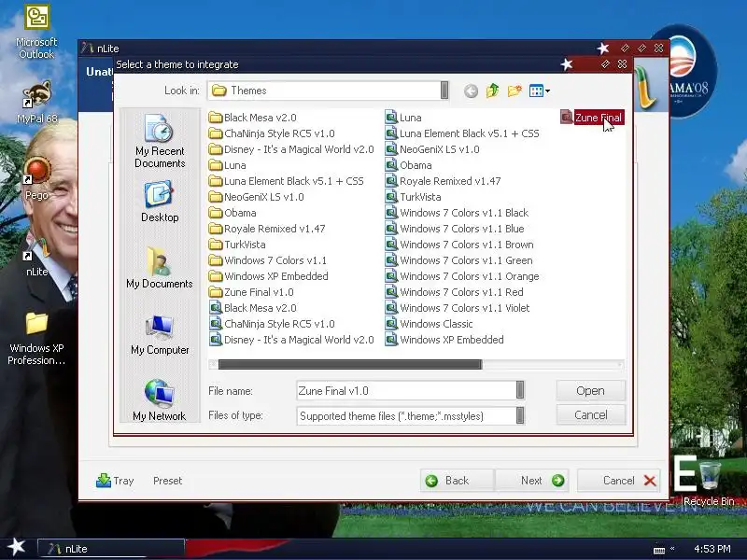The height and width of the screenshot is (560, 747).
Task: Select Windows 7 Colors v1.1 Red theme
Action: tap(455, 292)
